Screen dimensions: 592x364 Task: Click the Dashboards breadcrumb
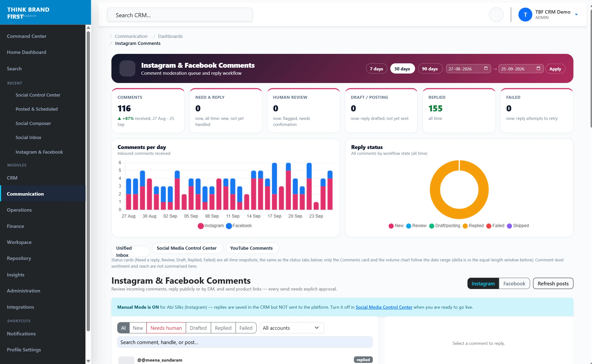[x=170, y=36]
